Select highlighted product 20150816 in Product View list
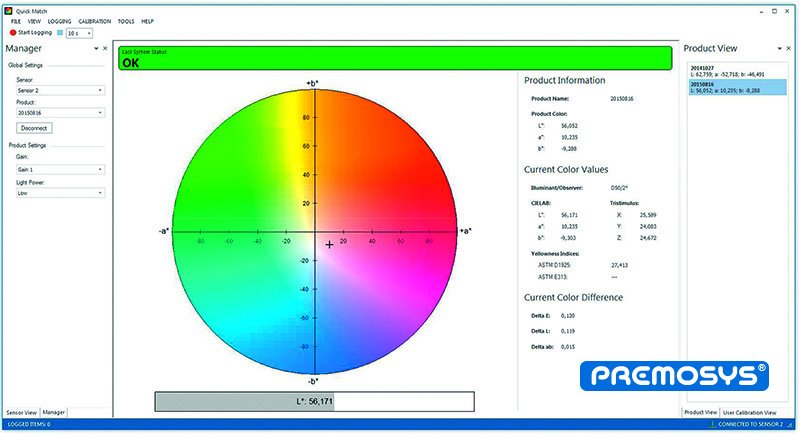 tap(737, 87)
